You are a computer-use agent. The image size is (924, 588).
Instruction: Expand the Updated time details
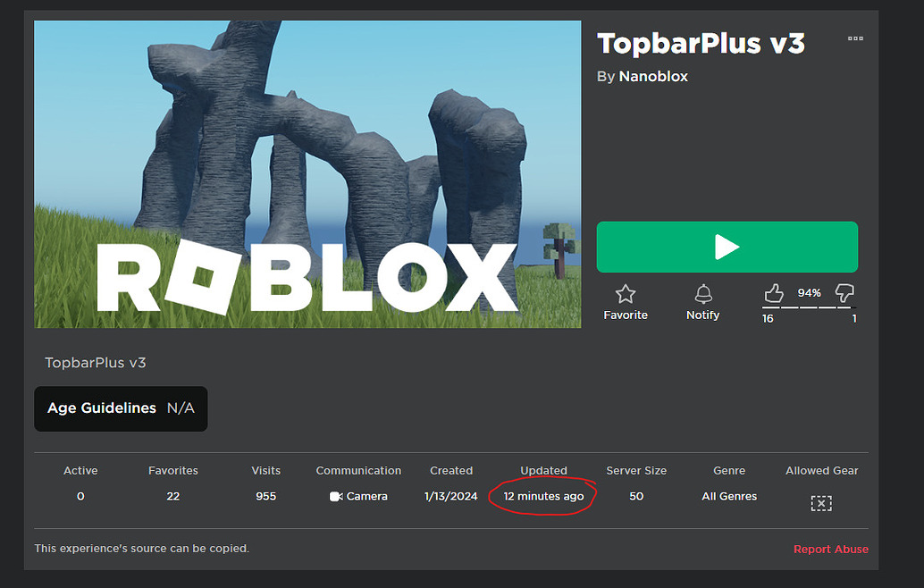click(543, 496)
